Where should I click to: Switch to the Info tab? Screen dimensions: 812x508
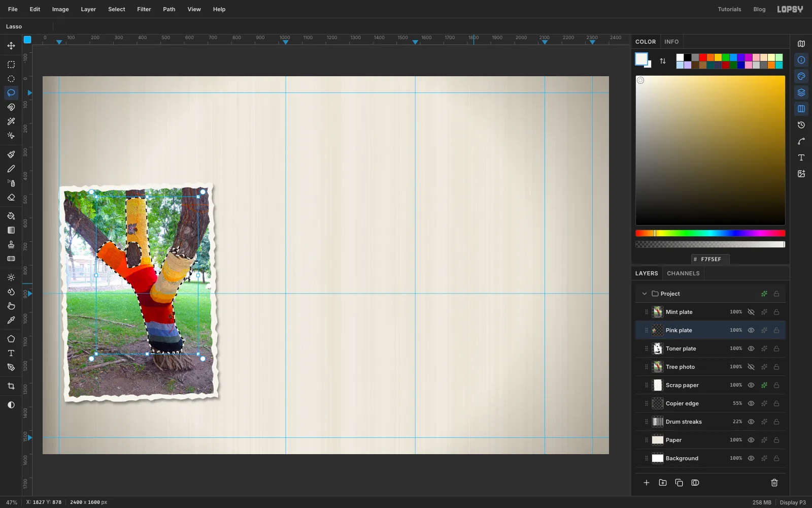(671, 42)
